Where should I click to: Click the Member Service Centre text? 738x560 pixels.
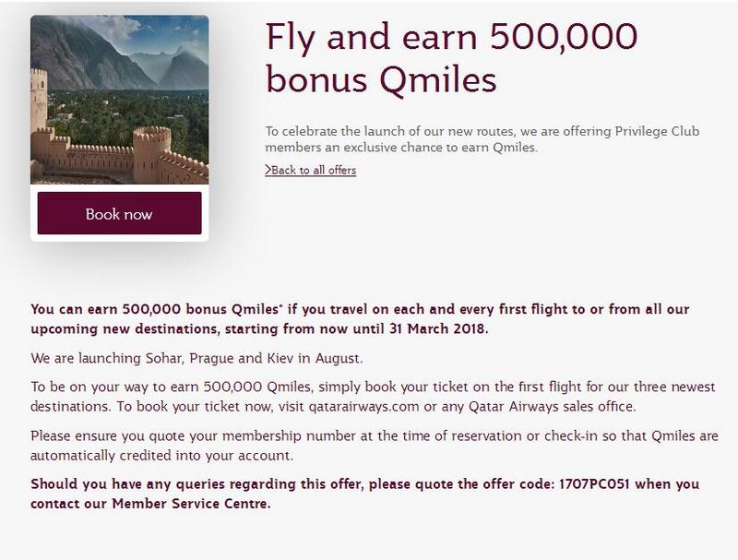click(x=190, y=504)
